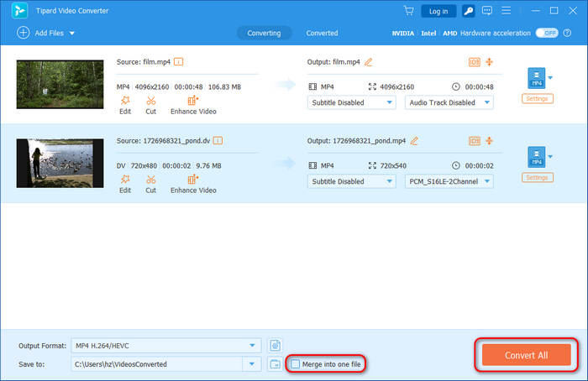Open the feedback chat bubble icon

(x=488, y=11)
